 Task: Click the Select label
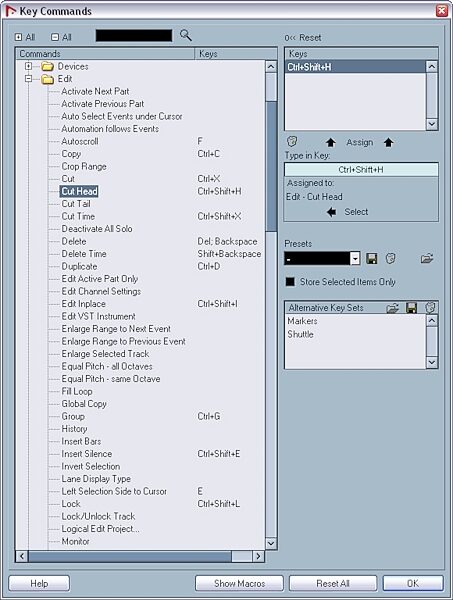[x=356, y=212]
